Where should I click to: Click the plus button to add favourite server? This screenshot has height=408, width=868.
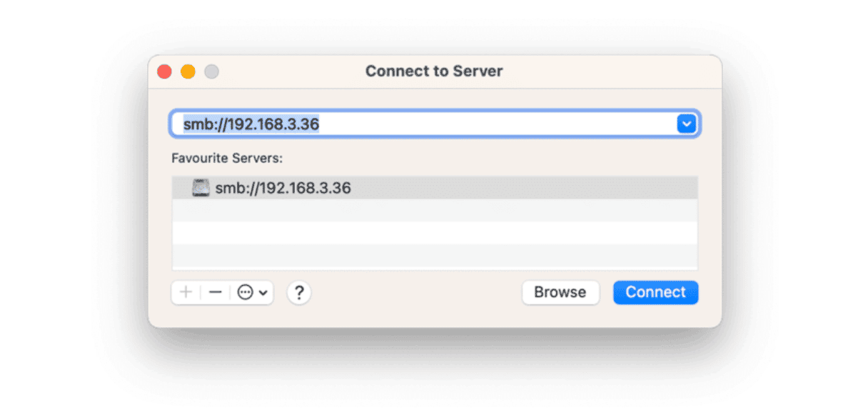[x=186, y=292]
